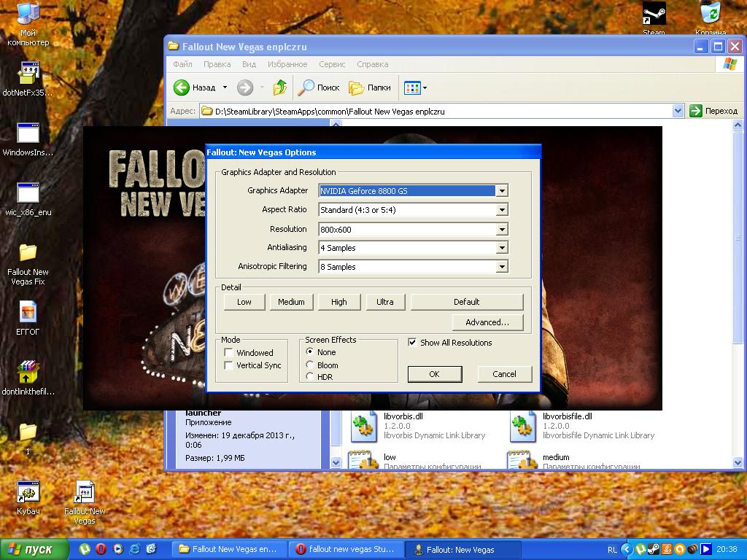Launch uTorrent from quick launch

pyautogui.click(x=85, y=549)
